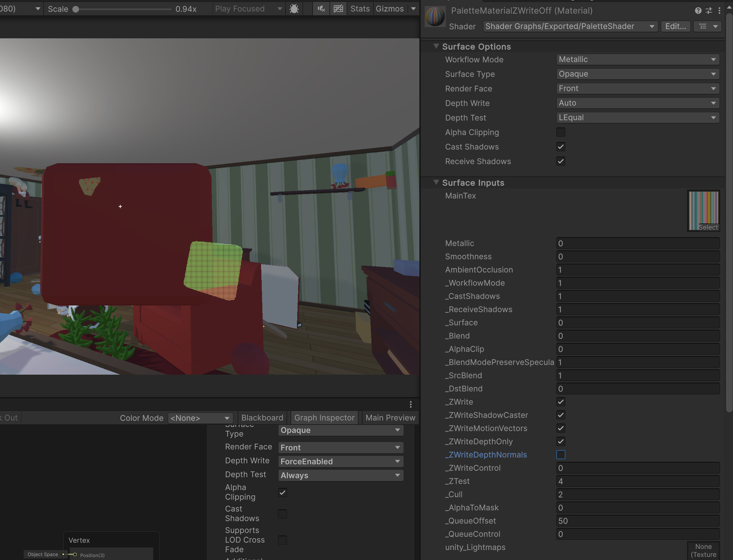Toggle the Mute Audio icon
Screen dimensions: 733x560
click(x=321, y=9)
